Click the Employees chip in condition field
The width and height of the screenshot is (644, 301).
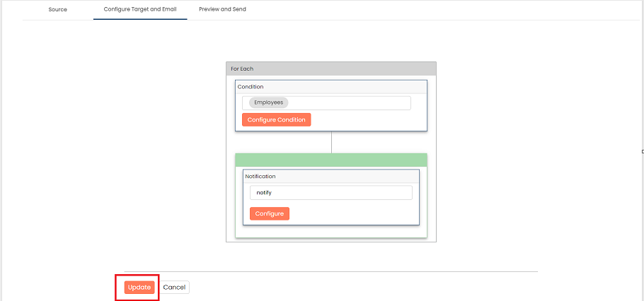coord(269,102)
